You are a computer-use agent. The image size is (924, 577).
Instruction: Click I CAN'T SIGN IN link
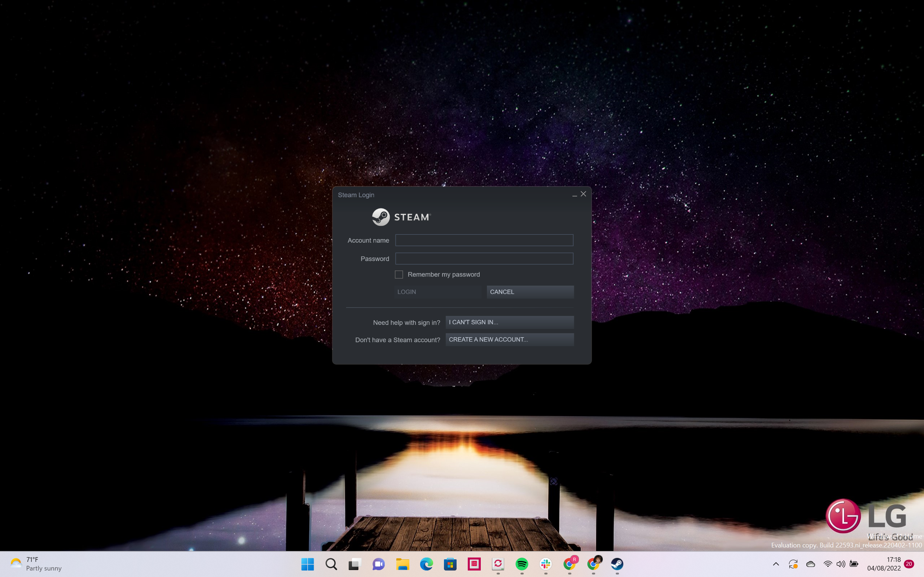(x=510, y=322)
